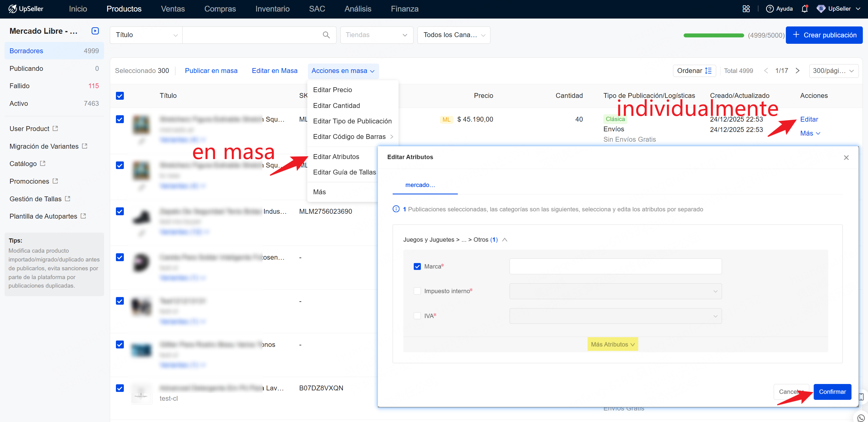Click the Confirmar button in Editar Atributos
868x422 pixels.
[832, 392]
